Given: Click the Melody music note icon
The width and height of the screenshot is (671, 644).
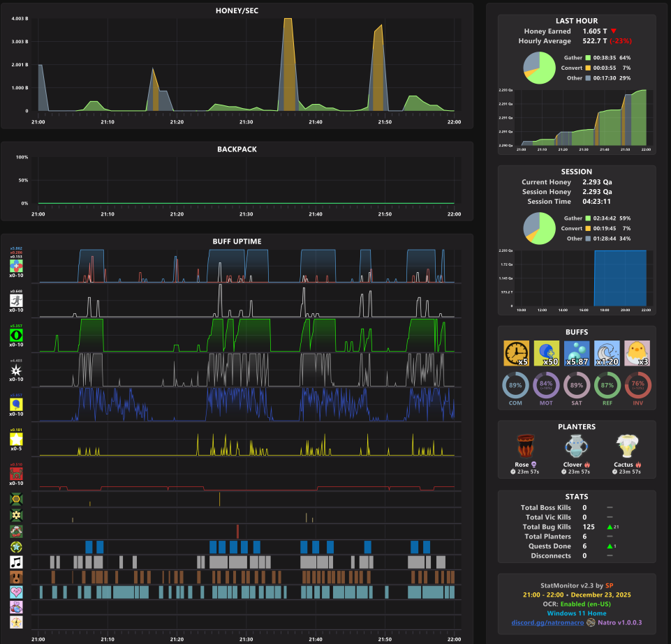Looking at the screenshot, I should (x=16, y=562).
